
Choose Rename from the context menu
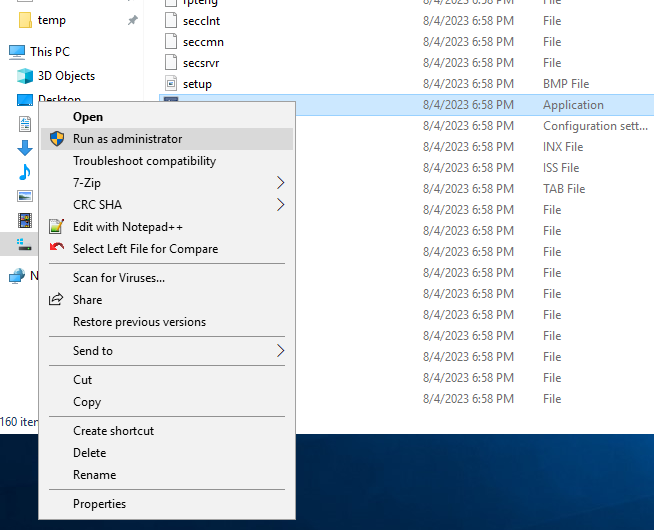tap(167, 475)
